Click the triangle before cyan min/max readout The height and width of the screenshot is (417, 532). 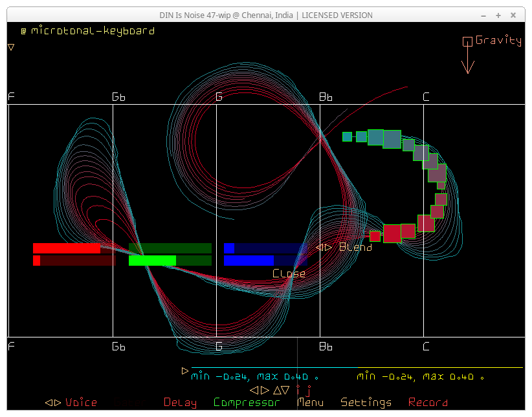click(185, 371)
